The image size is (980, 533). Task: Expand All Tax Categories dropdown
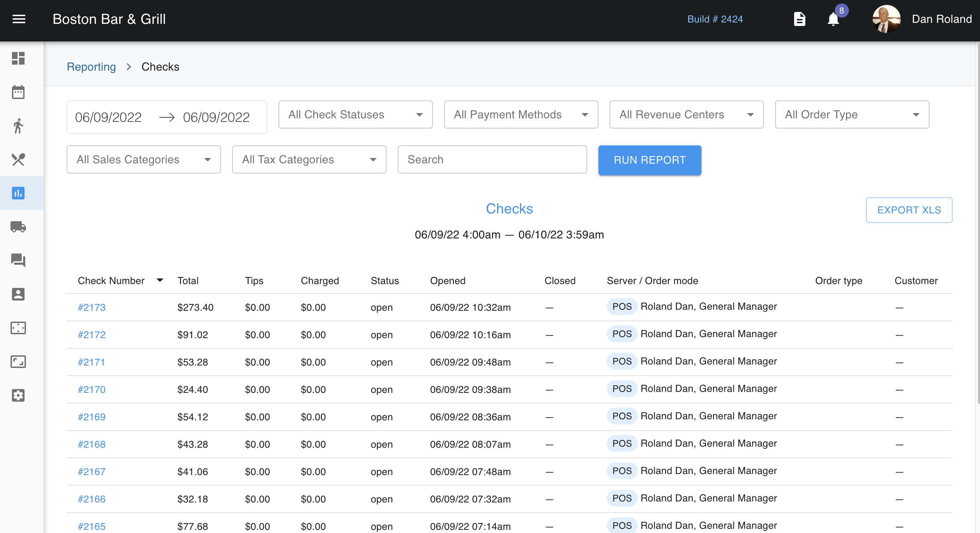point(309,159)
